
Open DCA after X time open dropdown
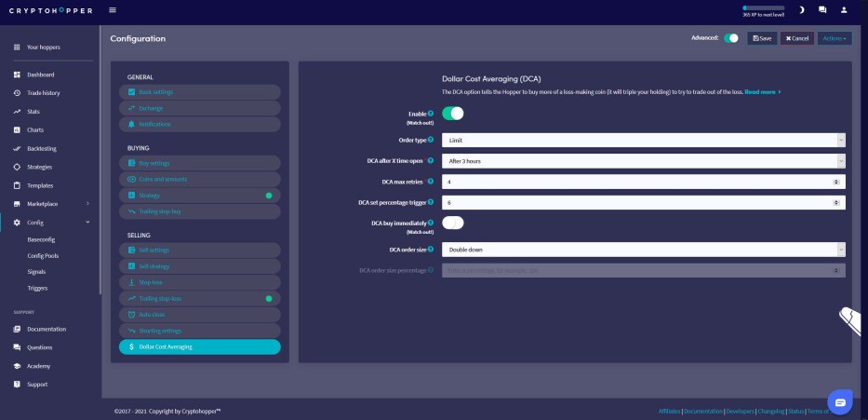(x=643, y=161)
